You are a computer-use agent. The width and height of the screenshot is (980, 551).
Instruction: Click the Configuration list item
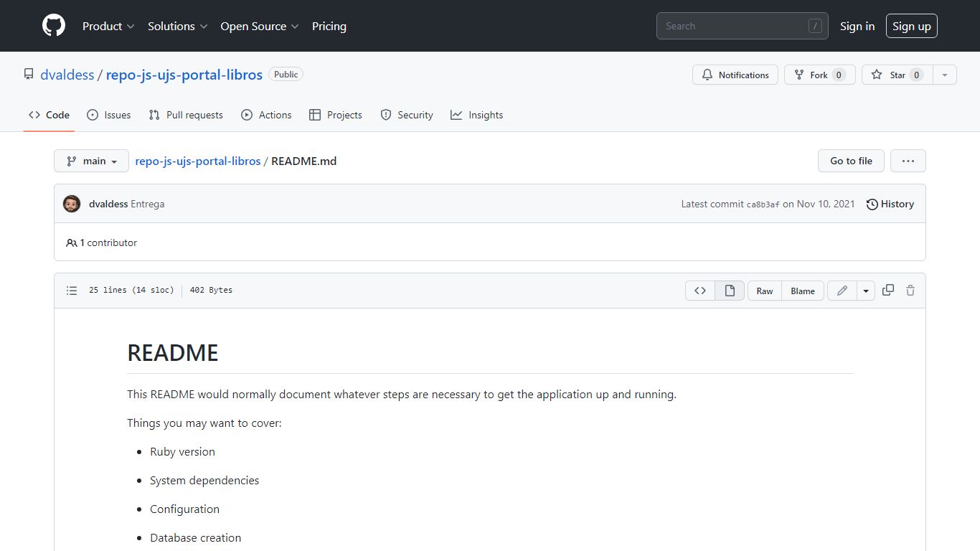pos(184,509)
